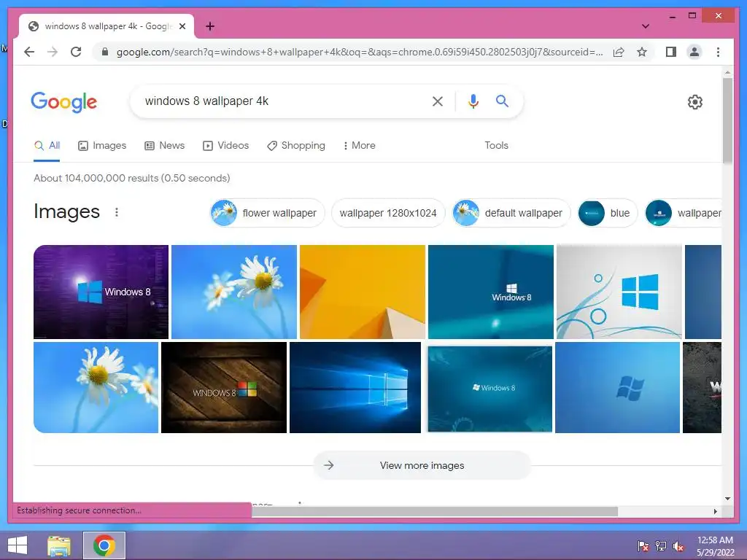Open blue faded Windows flag thumbnail

617,388
